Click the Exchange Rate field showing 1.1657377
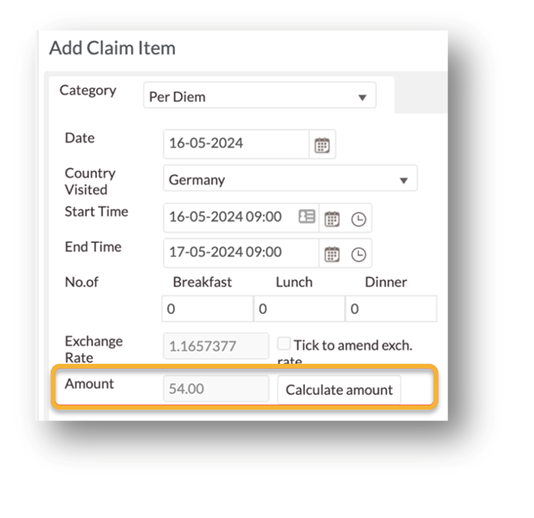The height and width of the screenshot is (518, 534). coord(216,346)
